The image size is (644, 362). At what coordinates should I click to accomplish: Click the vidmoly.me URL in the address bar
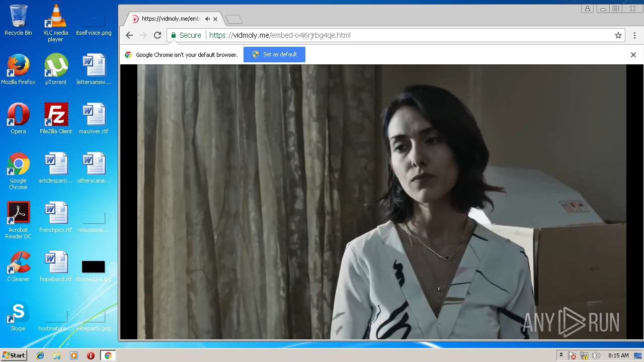[x=280, y=35]
